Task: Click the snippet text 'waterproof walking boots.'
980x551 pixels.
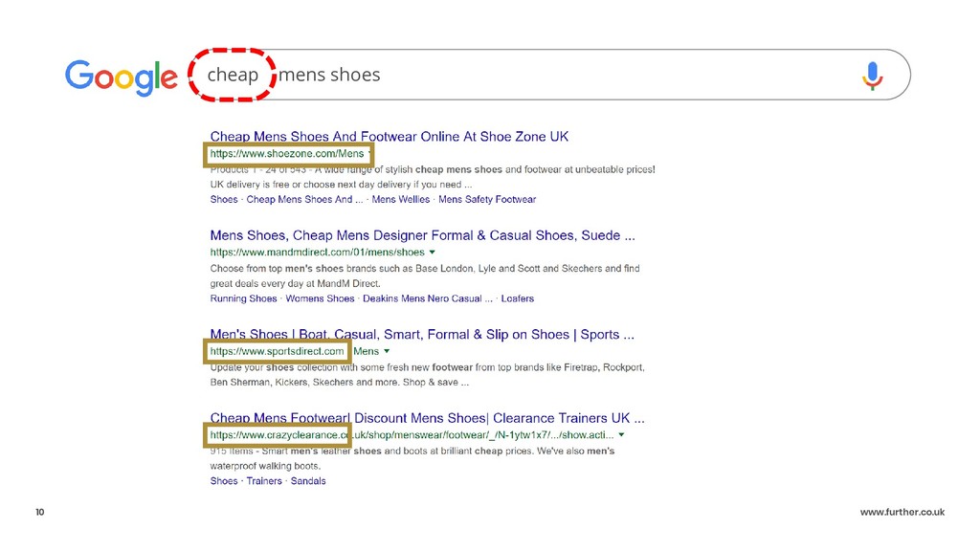Action: 265,466
